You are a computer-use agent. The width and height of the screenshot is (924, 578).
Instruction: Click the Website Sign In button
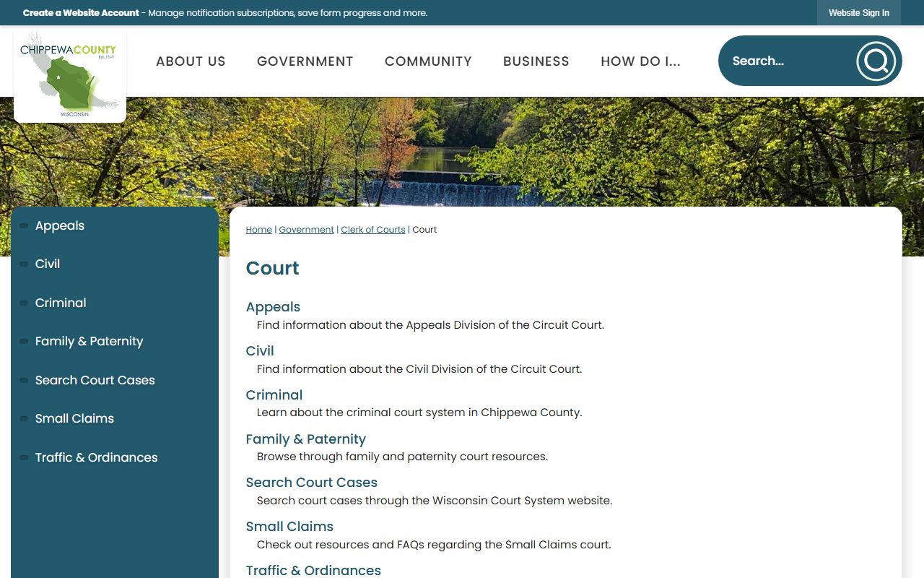[x=859, y=13]
